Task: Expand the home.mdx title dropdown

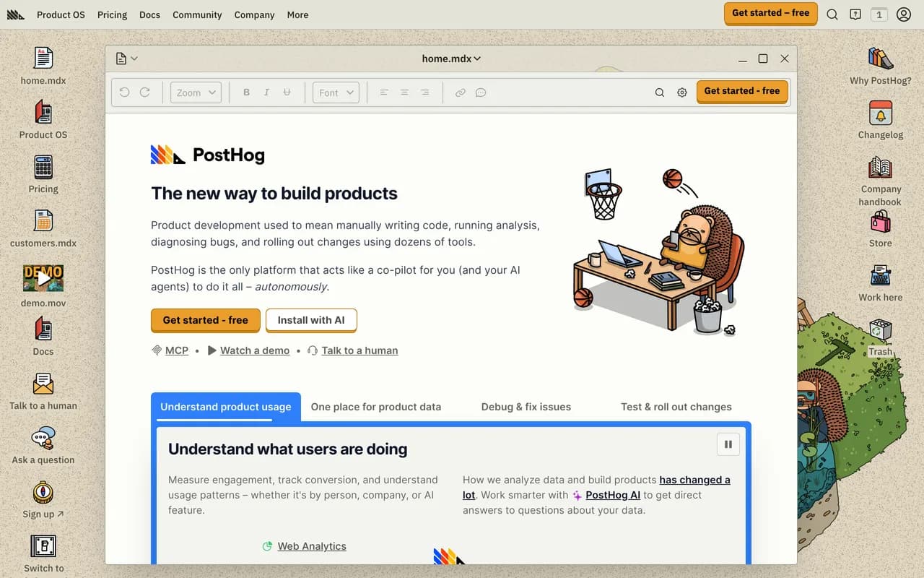Action: coord(451,59)
